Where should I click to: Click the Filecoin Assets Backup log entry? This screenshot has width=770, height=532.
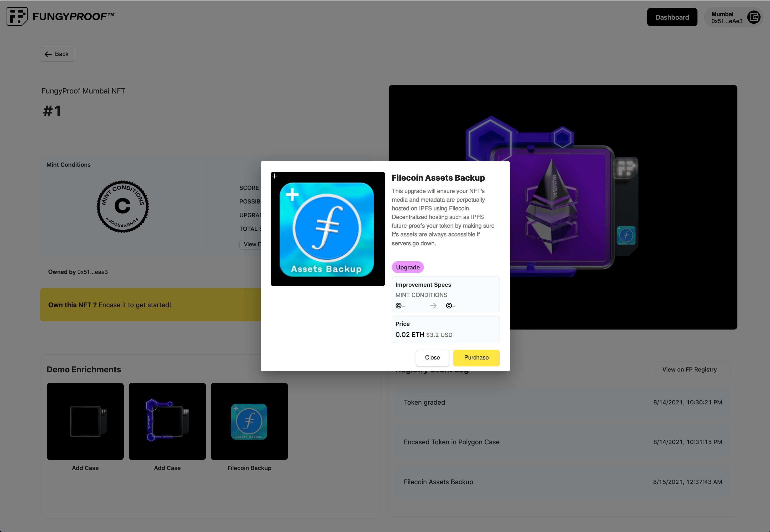click(563, 482)
